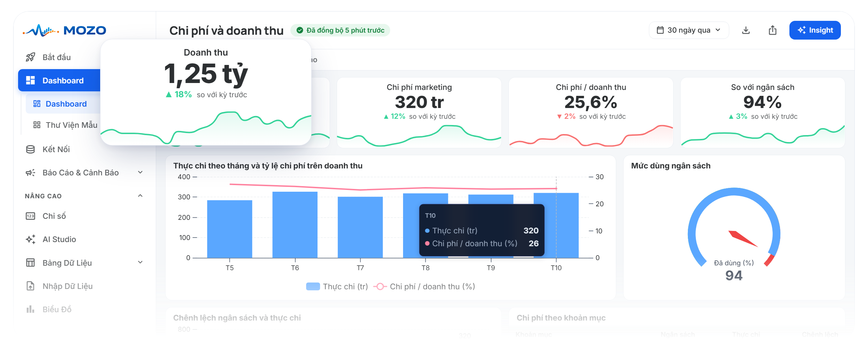Click the 18% change in Doanh thu
The height and width of the screenshot is (340, 868).
[179, 94]
